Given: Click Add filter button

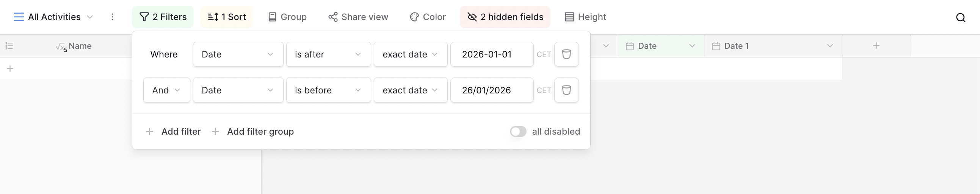Looking at the screenshot, I should 174,131.
